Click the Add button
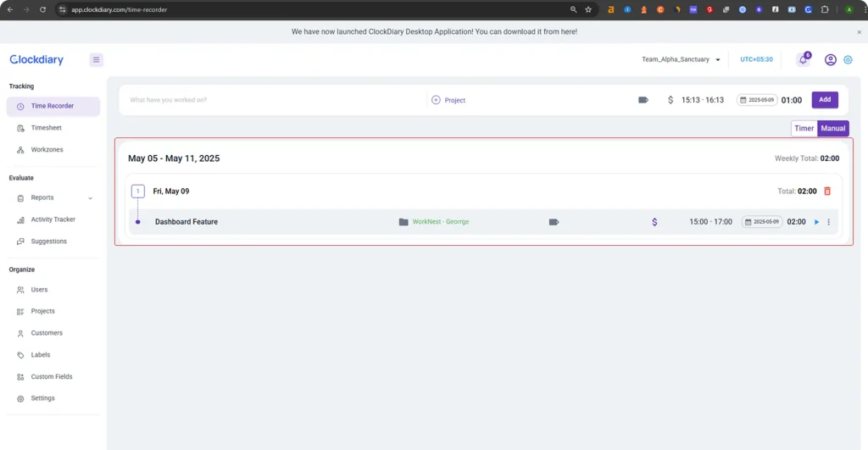868x450 pixels. [x=825, y=100]
